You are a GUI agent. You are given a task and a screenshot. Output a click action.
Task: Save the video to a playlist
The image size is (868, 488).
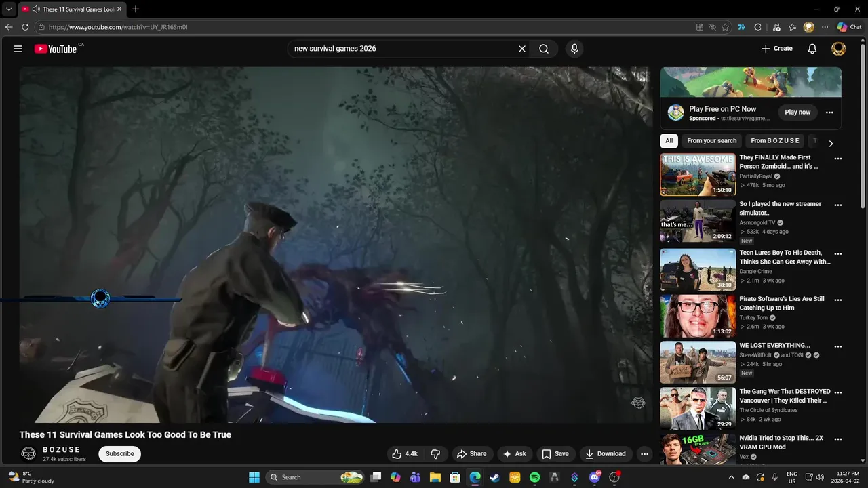coord(555,454)
